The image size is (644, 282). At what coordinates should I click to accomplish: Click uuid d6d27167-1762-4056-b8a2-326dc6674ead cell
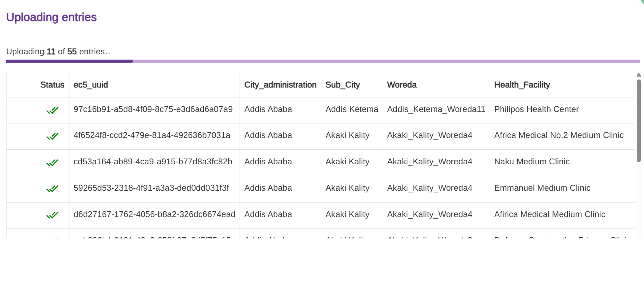pos(154,214)
